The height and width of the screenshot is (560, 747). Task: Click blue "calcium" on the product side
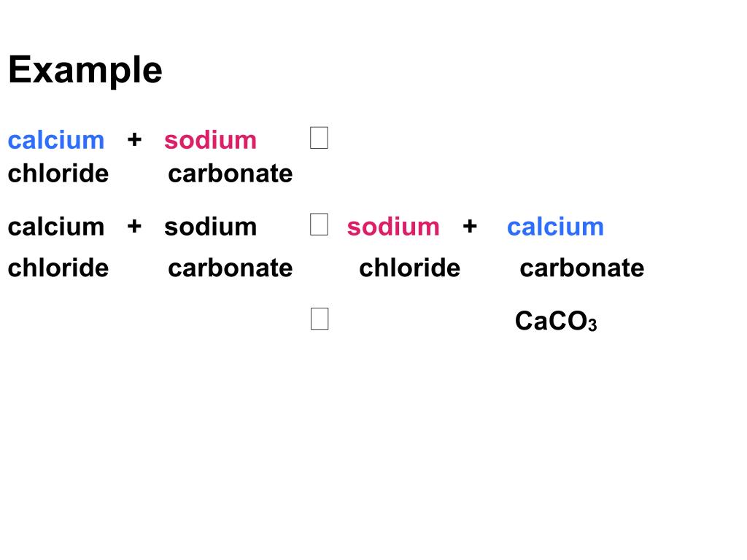click(555, 227)
